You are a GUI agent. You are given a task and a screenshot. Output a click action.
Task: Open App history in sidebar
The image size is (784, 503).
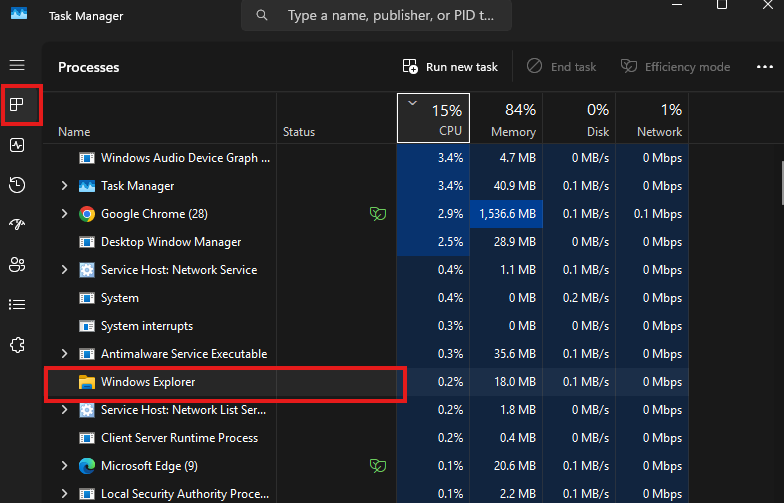(17, 185)
